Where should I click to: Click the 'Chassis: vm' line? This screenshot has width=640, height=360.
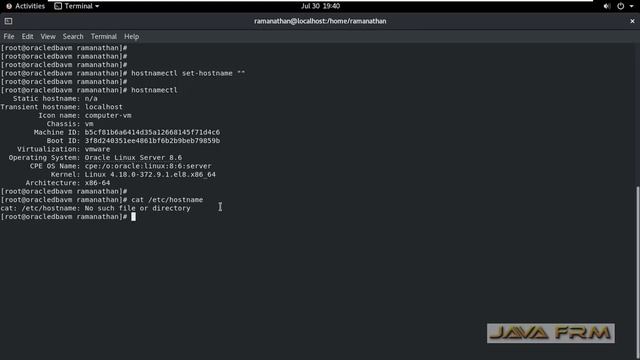pos(70,124)
